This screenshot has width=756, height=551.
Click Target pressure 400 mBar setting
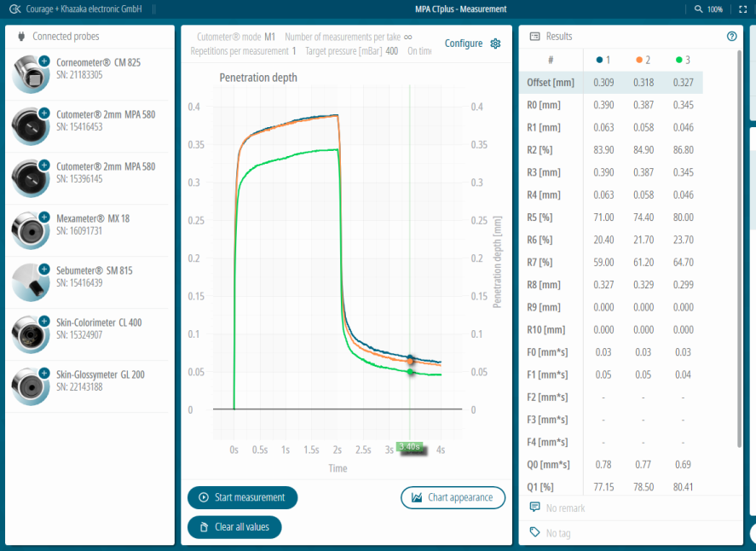point(351,51)
